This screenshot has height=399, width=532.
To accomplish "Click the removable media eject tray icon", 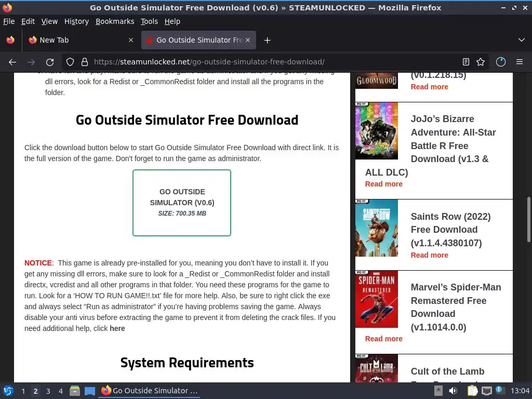I will pos(438,391).
